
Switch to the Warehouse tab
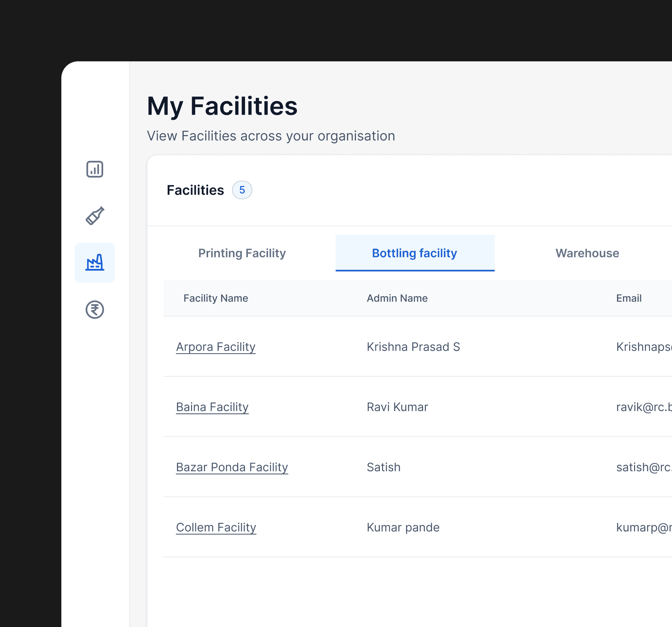(x=587, y=253)
